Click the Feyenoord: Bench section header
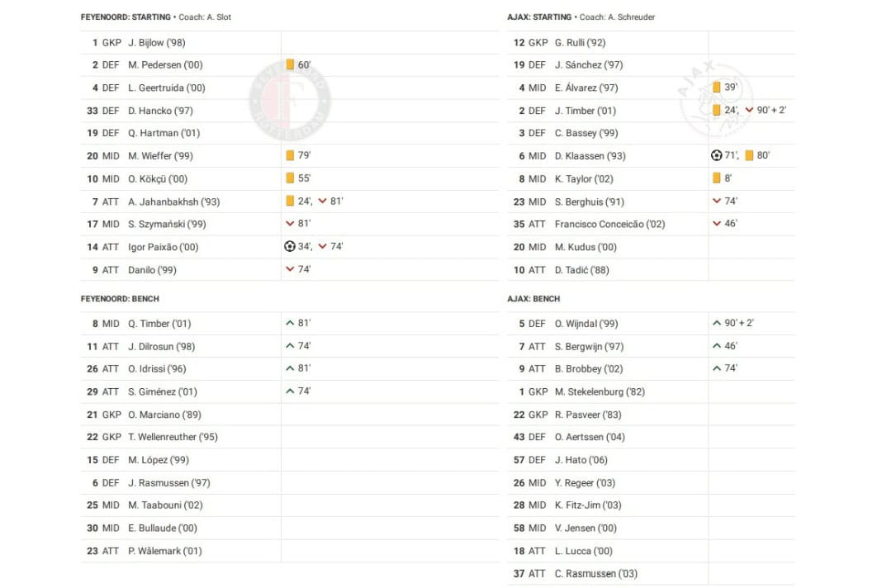This screenshot has height=588, width=882. click(x=120, y=299)
